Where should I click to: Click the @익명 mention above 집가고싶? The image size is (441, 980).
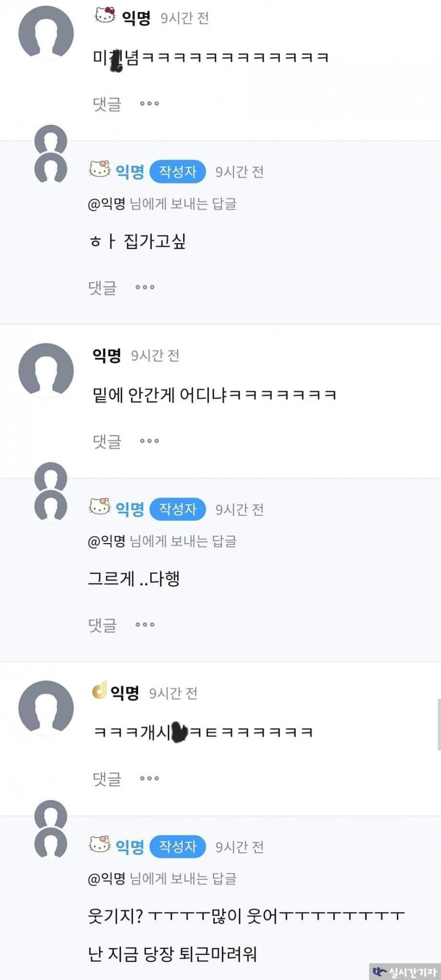107,204
